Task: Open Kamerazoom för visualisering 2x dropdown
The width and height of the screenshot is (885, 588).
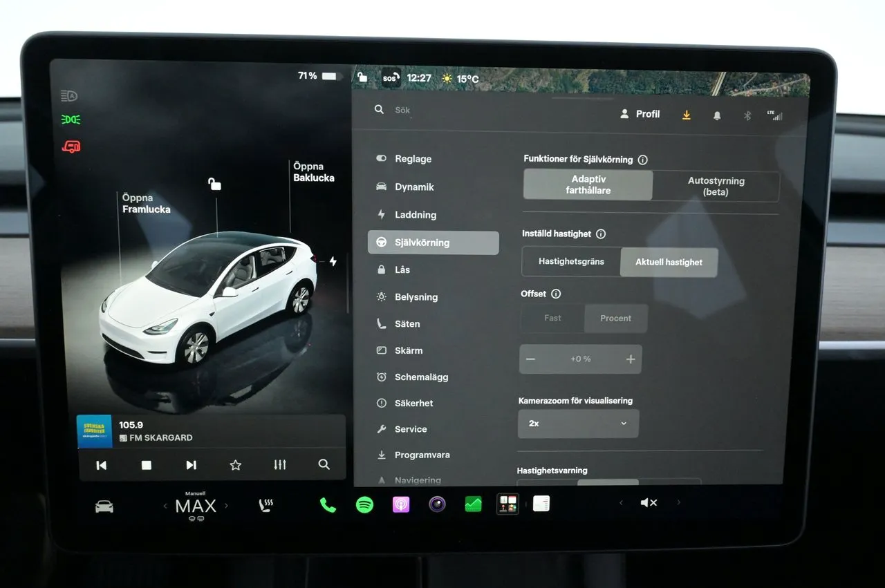Action: [x=578, y=424]
